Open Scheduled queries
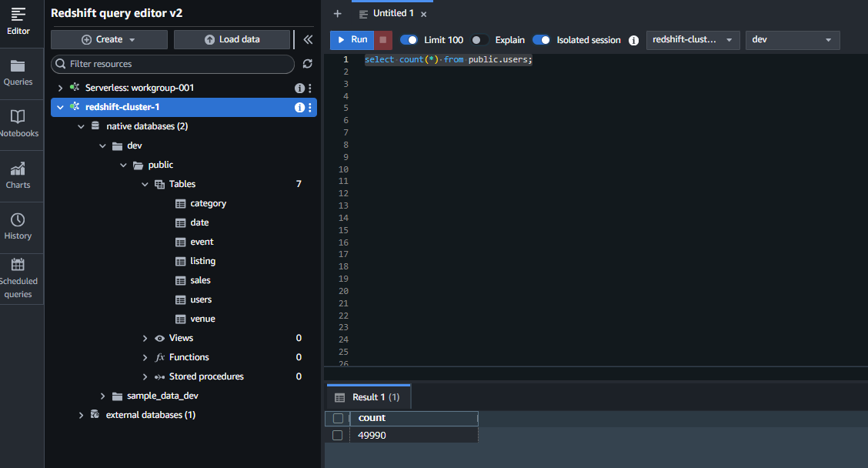Image resolution: width=868 pixels, height=468 pixels. (18, 279)
